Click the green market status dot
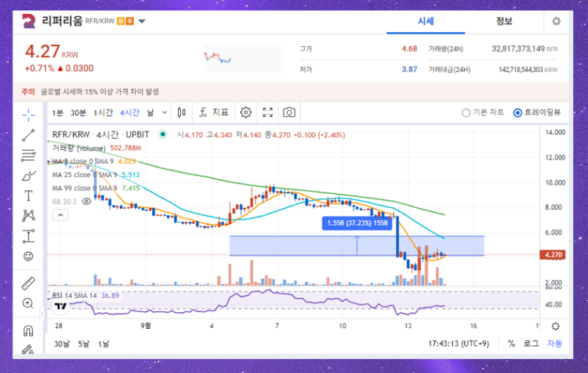Viewport: 588px width, 373px height. coord(162,134)
